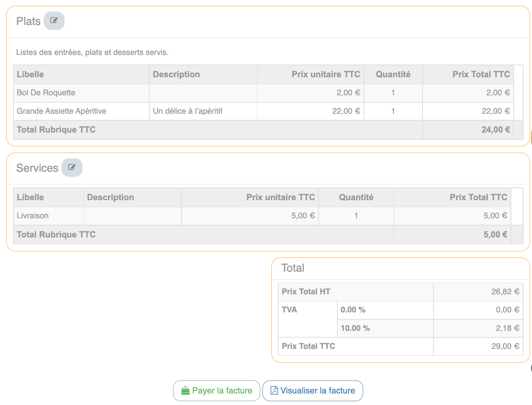Click the edit icon next to Plats
The width and height of the screenshot is (532, 405).
click(x=54, y=21)
